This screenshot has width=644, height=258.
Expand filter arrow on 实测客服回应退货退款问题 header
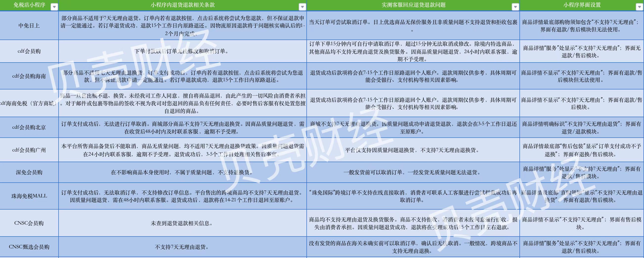tap(515, 7)
